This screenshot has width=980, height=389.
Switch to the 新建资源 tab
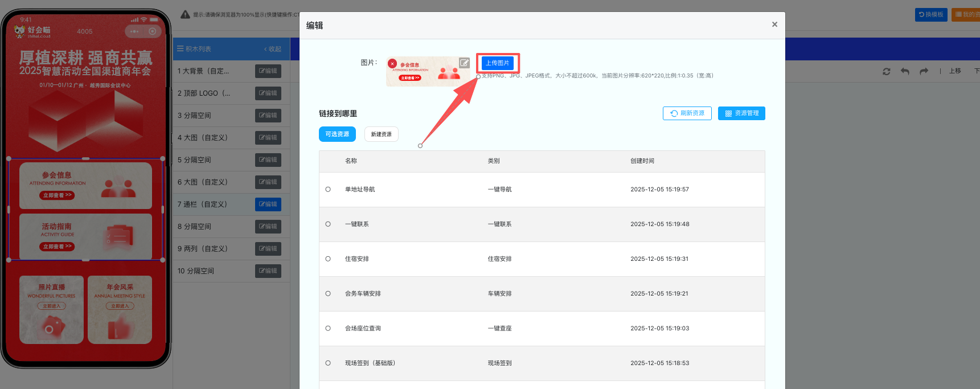coord(381,134)
